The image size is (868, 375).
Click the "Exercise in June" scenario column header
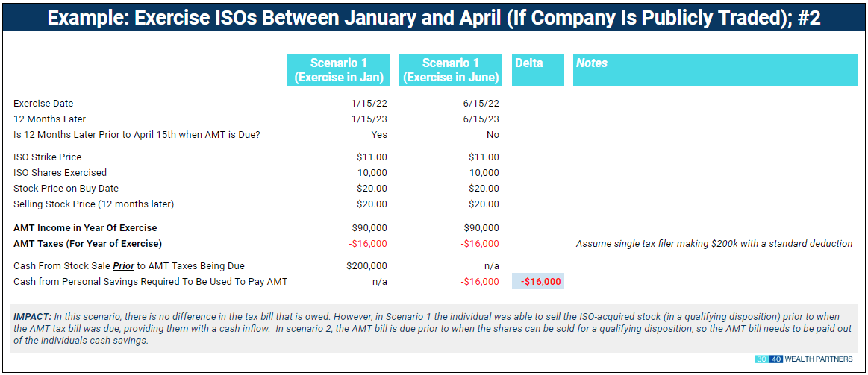451,70
